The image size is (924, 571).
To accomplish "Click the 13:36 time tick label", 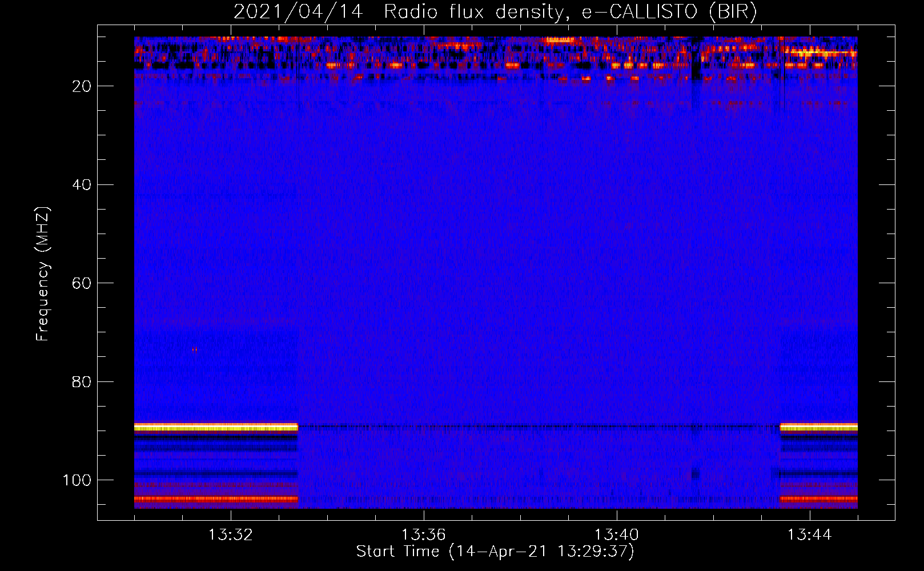I will click(x=424, y=535).
